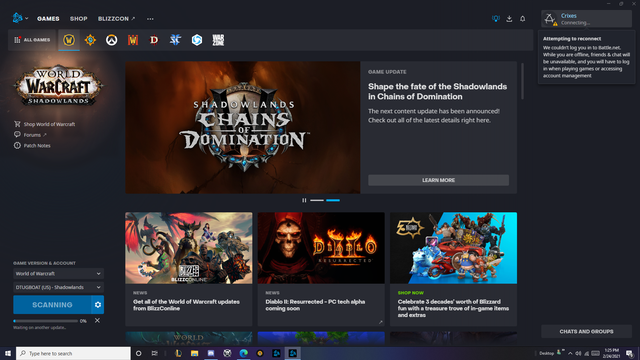Open the Battle.net logo menu
The height and width of the screenshot is (360, 640).
[x=17, y=18]
